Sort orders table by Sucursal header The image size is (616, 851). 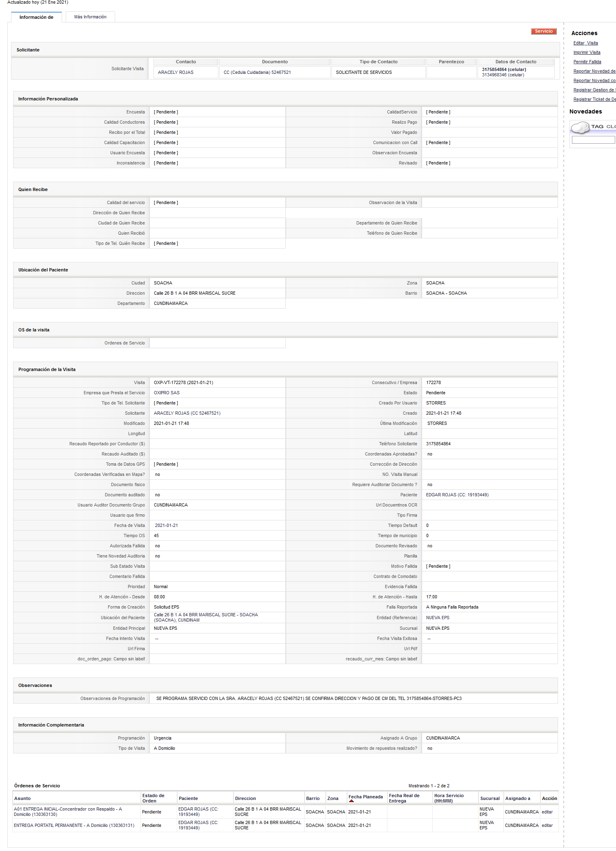point(490,798)
